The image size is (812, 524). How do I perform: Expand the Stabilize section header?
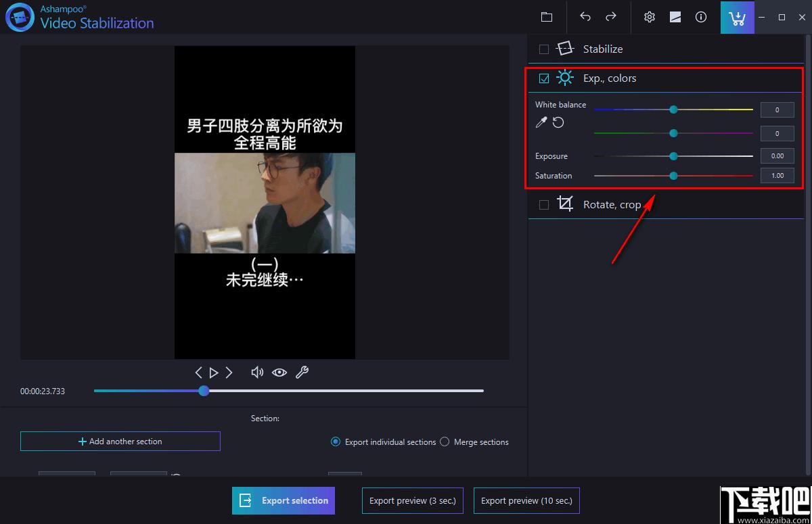666,49
